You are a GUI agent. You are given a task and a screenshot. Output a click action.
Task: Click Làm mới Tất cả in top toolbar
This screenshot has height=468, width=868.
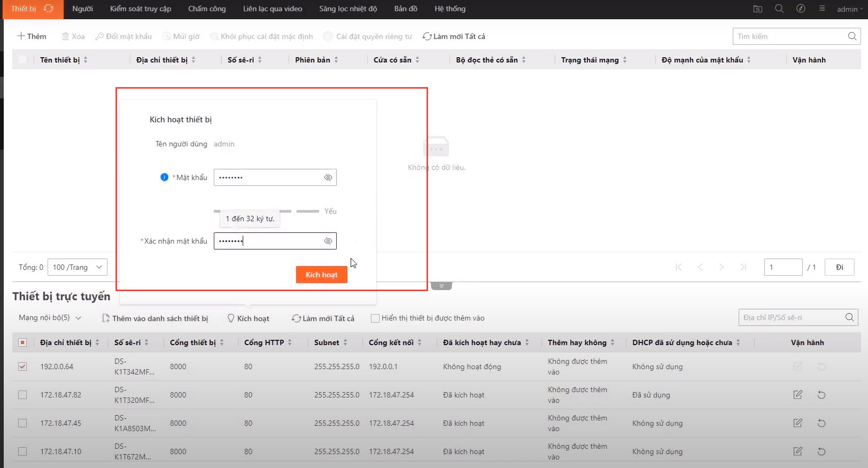(x=454, y=36)
